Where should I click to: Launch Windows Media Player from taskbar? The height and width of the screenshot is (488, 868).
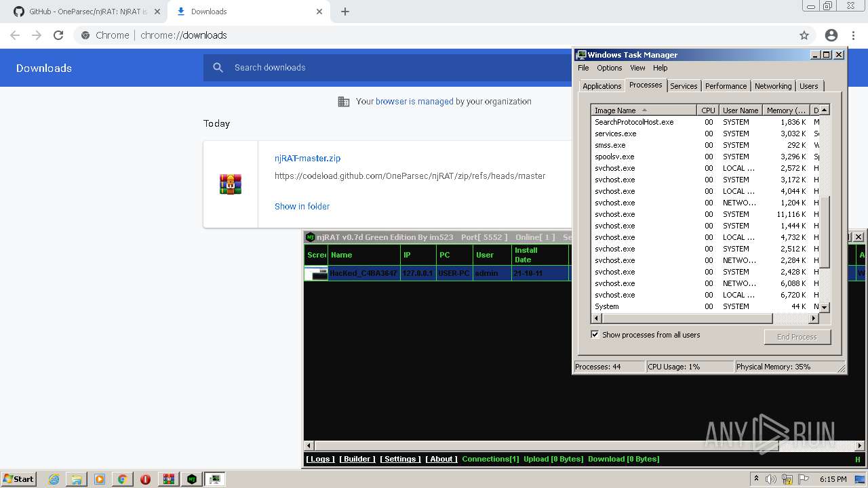100,479
